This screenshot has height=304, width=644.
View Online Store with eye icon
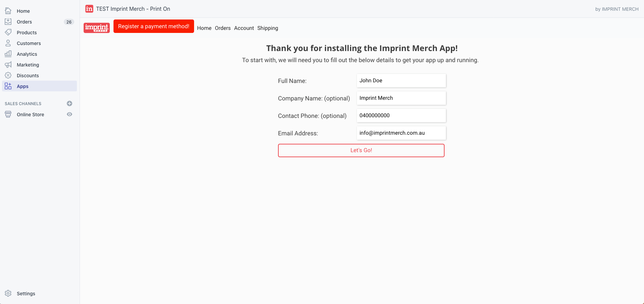70,115
